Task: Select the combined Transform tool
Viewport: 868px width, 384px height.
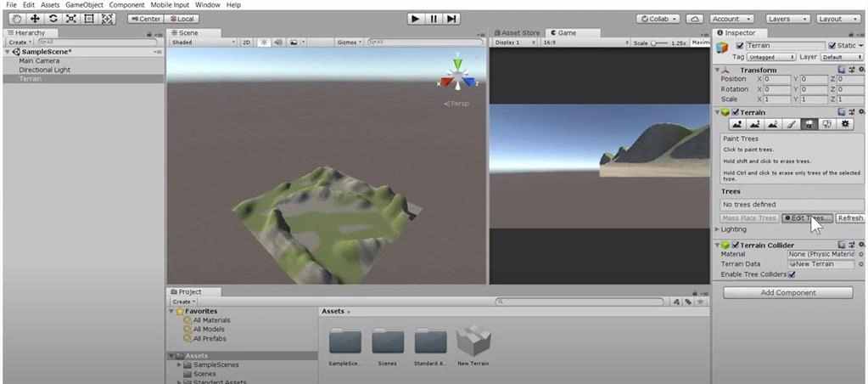Action: 108,19
